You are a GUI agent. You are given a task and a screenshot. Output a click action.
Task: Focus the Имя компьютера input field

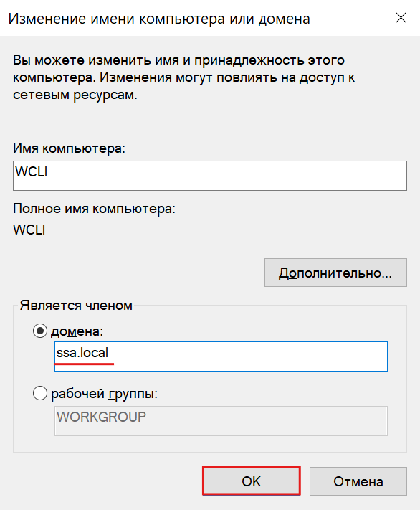(x=210, y=176)
